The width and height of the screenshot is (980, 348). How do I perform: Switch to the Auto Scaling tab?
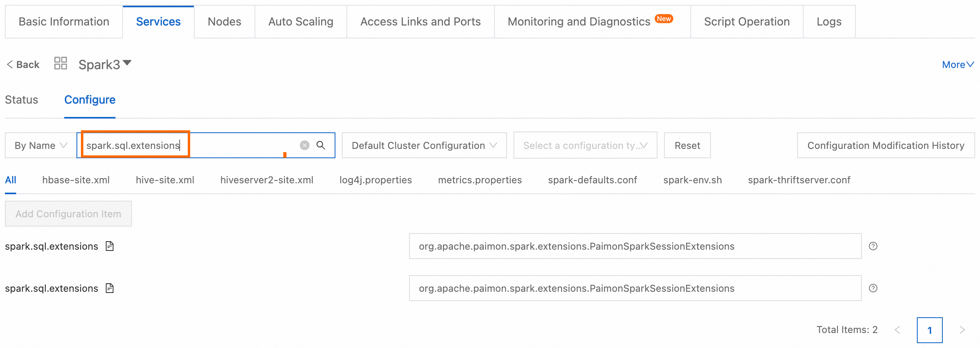point(301,22)
